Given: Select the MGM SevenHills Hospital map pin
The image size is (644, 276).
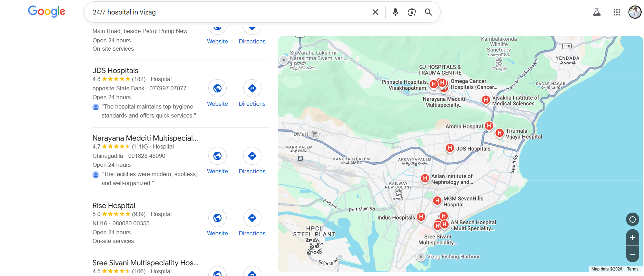Looking at the screenshot, I should [437, 201].
